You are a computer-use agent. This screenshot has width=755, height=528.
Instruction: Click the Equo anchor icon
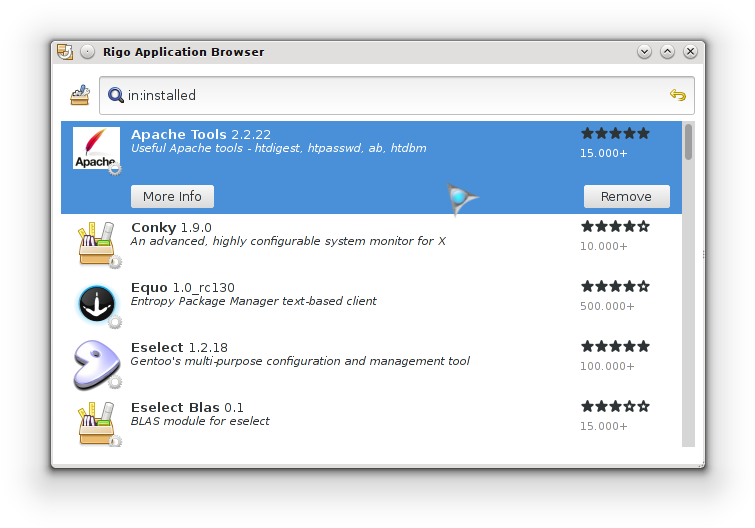coord(96,303)
